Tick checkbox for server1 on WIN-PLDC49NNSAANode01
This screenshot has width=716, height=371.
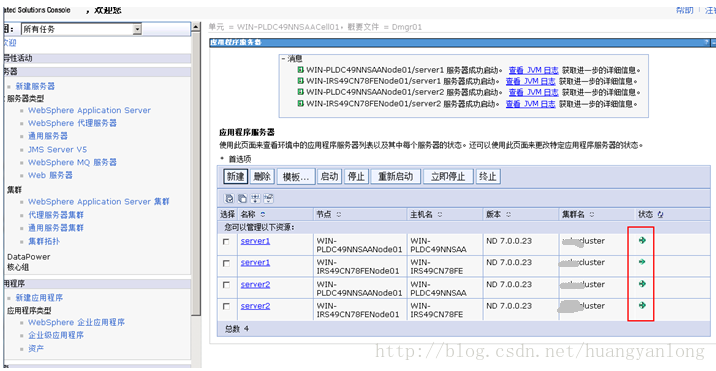click(x=226, y=242)
